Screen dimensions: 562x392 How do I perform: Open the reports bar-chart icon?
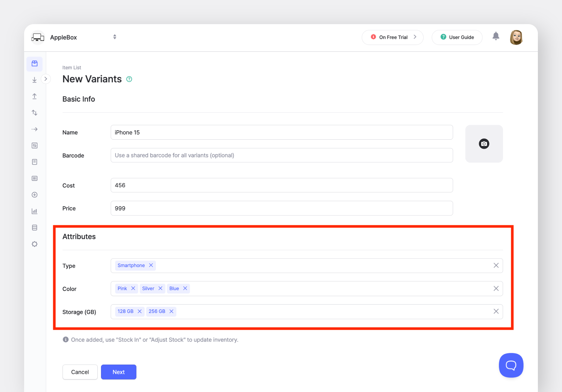coord(34,211)
